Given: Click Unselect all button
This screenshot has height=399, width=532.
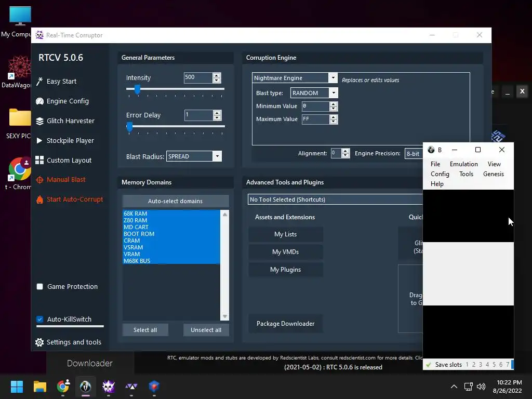Looking at the screenshot, I should click(206, 330).
